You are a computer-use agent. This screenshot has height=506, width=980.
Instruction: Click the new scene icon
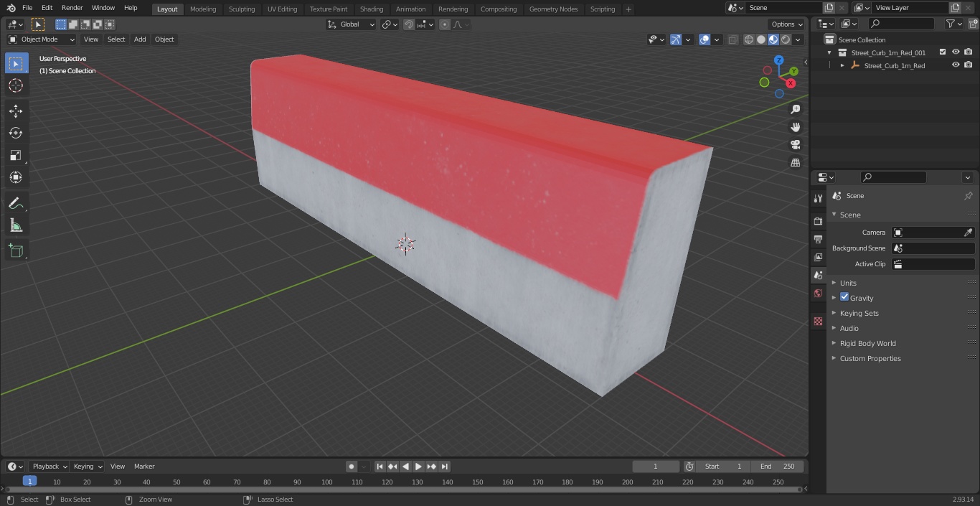(x=829, y=8)
